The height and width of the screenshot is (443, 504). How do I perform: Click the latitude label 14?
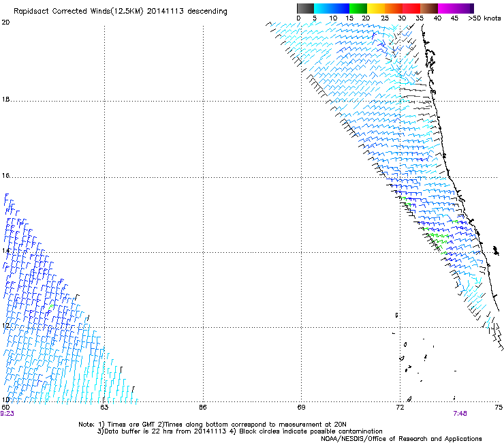5,251
